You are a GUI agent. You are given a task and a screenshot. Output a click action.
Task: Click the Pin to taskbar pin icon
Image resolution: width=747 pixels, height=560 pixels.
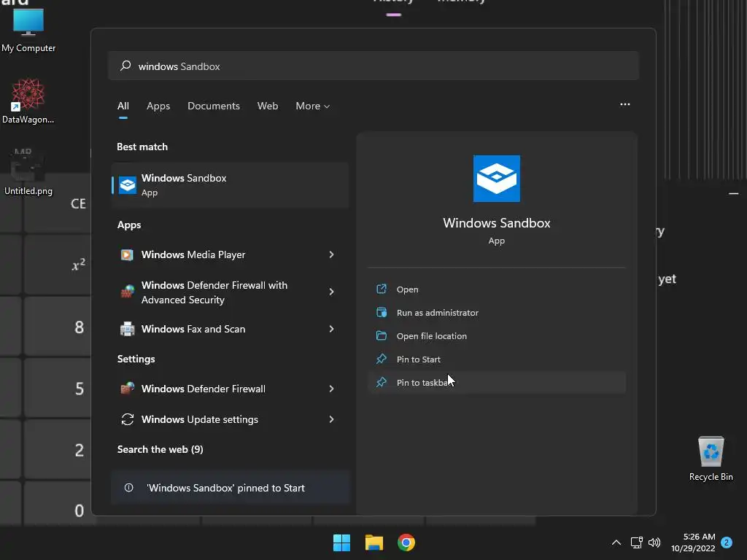pos(382,382)
